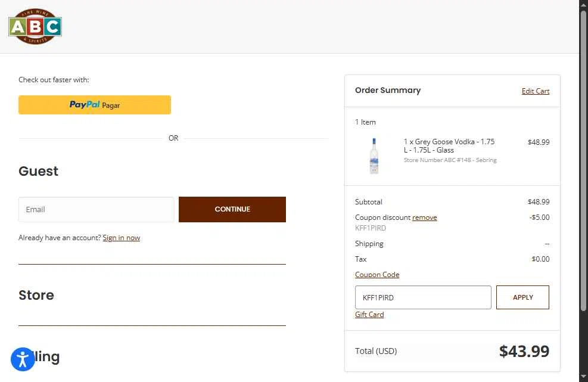Click the Store Number ABC #148 - Sebring text
588x382 pixels.
tap(450, 160)
